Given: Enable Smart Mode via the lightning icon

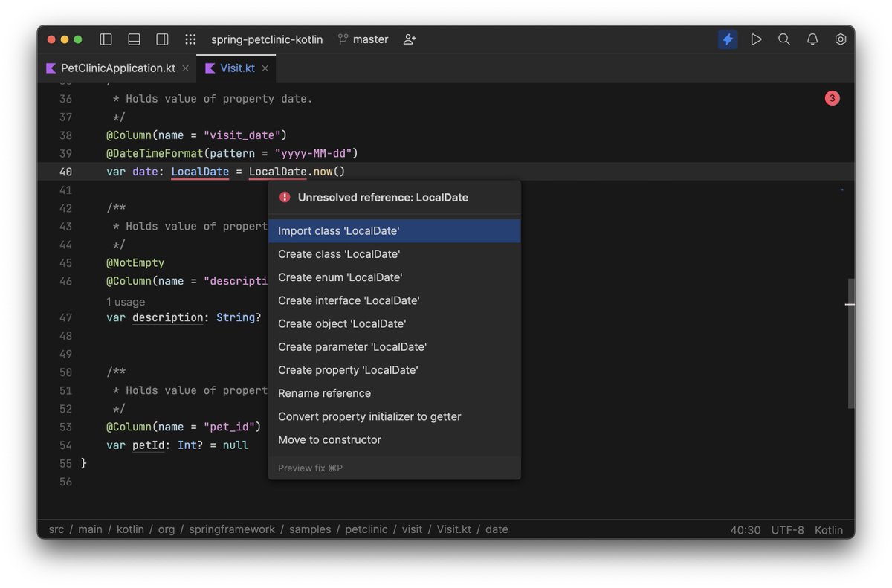Looking at the screenshot, I should (727, 39).
